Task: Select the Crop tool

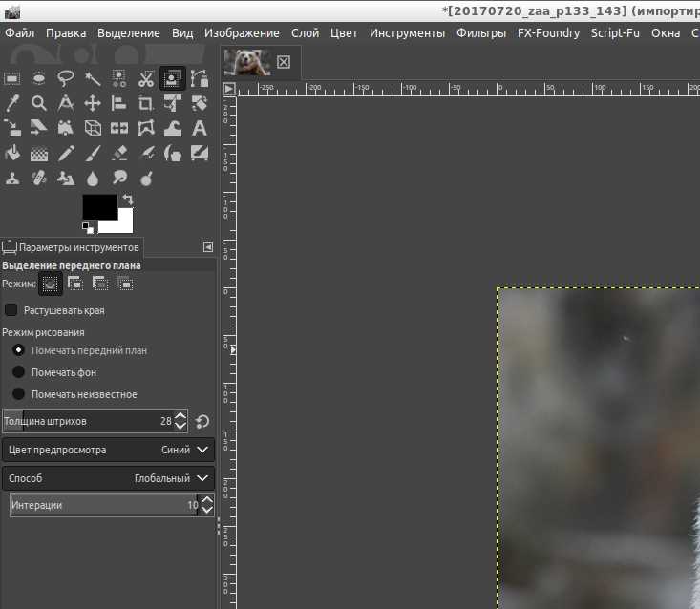Action: coord(146,103)
